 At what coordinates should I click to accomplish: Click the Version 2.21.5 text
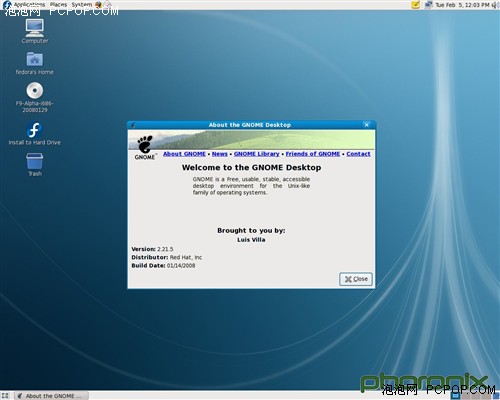point(152,249)
